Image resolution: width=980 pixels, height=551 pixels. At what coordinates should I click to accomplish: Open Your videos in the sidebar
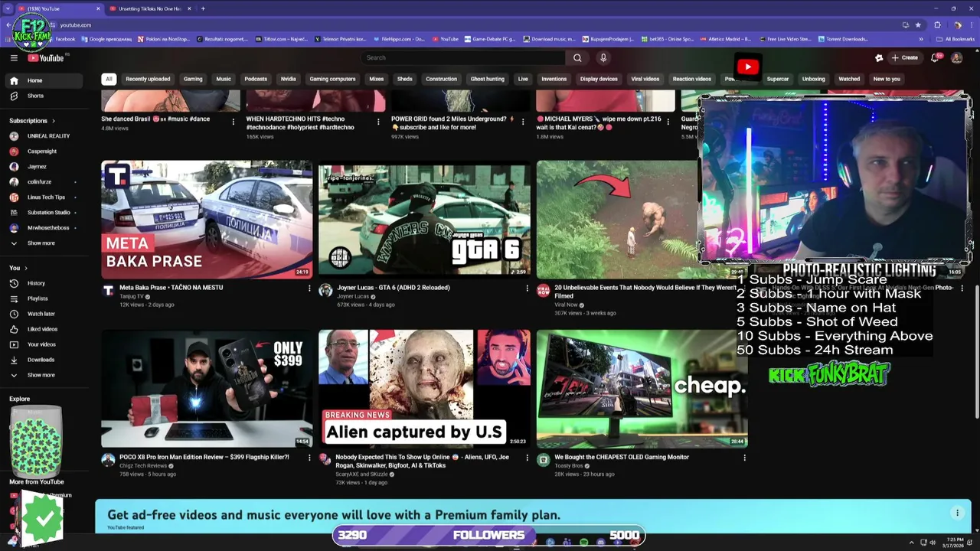tap(44, 344)
